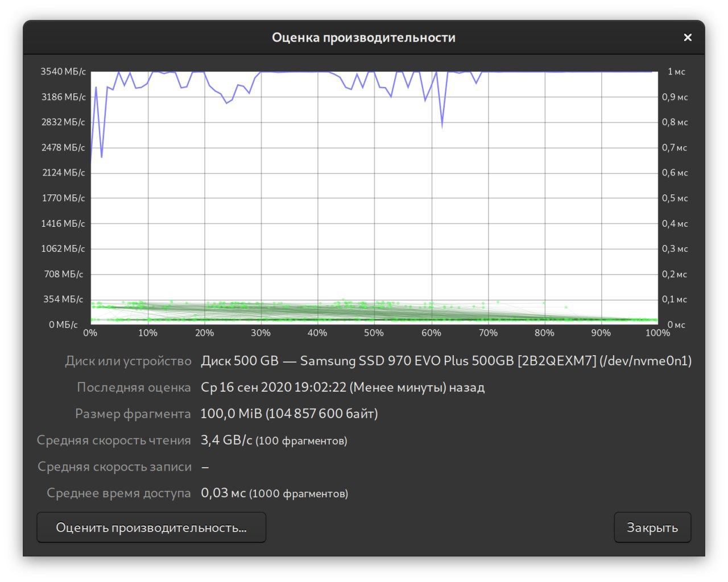This screenshot has width=728, height=582.
Task: Click the Последняя оценка label
Action: (x=134, y=388)
